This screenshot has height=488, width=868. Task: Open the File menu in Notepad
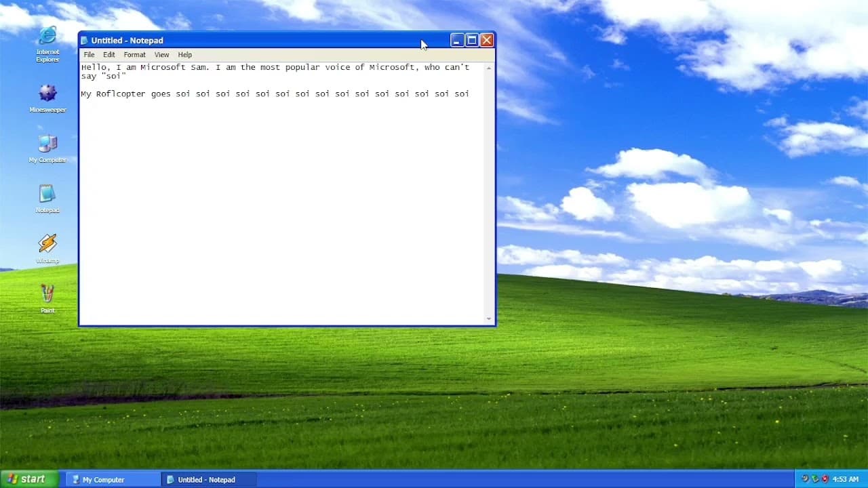click(89, 55)
